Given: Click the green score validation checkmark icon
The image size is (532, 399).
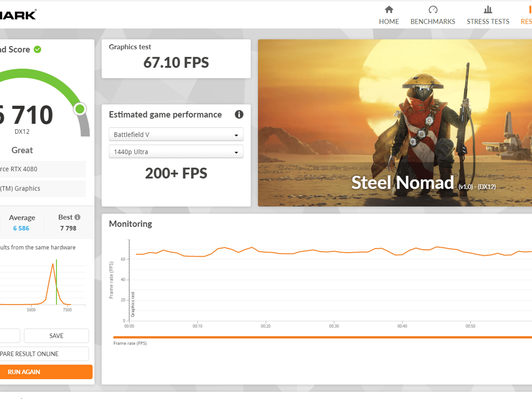Looking at the screenshot, I should pos(38,49).
